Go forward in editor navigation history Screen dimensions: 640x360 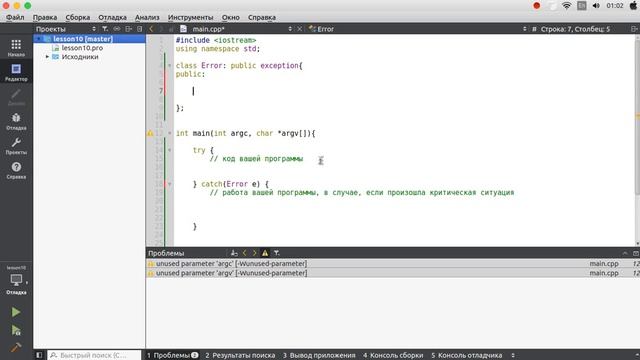[161, 29]
